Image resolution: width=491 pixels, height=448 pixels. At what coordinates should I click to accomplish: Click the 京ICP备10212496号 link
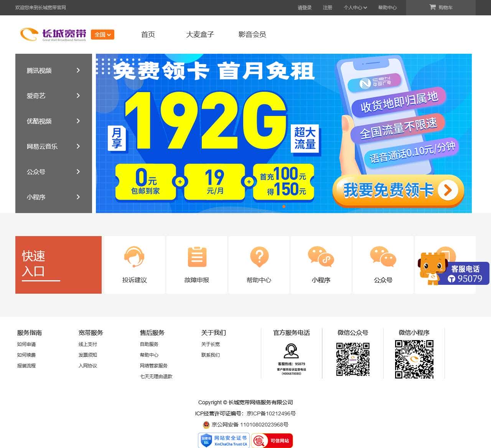pyautogui.click(x=271, y=413)
